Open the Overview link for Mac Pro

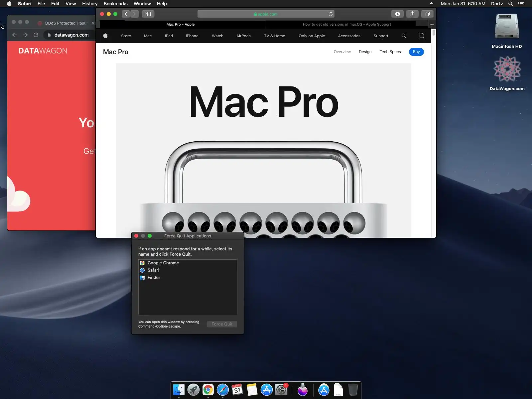pyautogui.click(x=342, y=52)
